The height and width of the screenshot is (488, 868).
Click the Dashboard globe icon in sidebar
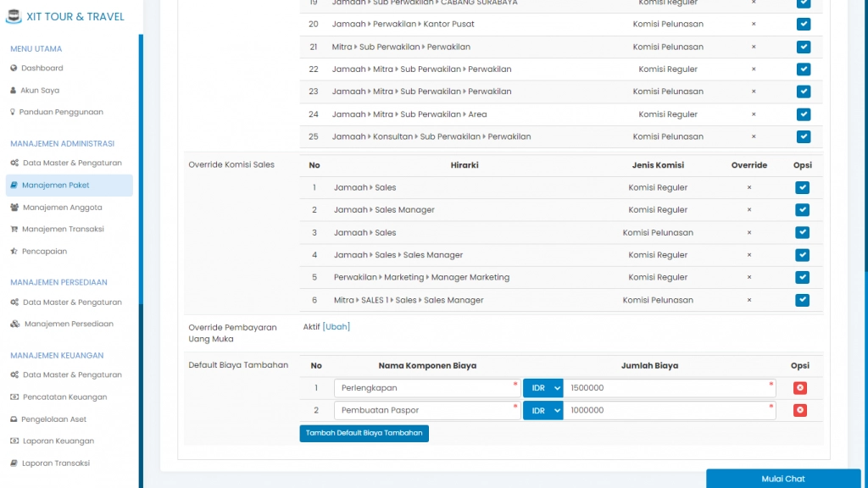(14, 68)
